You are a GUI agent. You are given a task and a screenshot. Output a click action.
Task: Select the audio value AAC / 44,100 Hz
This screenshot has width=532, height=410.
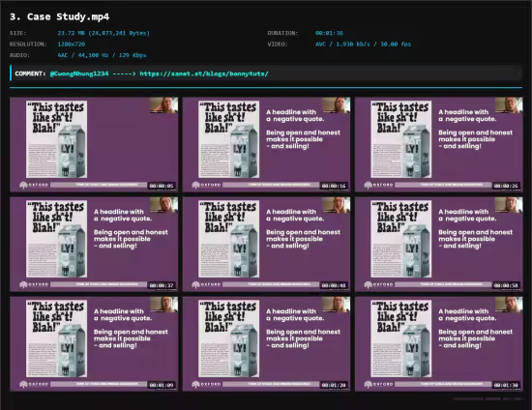(x=102, y=55)
